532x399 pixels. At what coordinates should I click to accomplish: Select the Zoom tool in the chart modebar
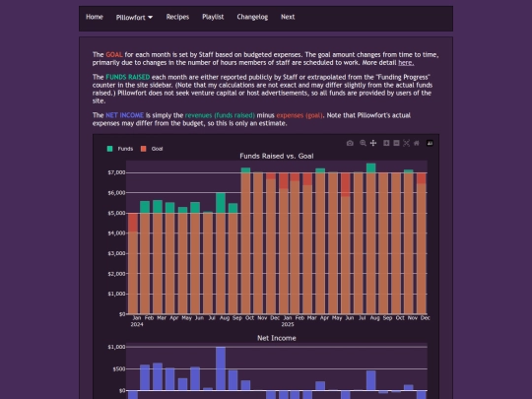click(363, 143)
